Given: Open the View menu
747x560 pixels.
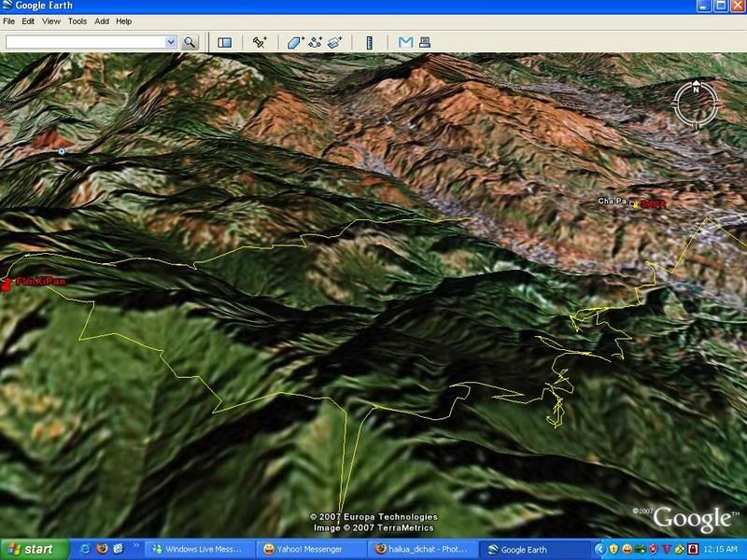Looking at the screenshot, I should pos(51,21).
